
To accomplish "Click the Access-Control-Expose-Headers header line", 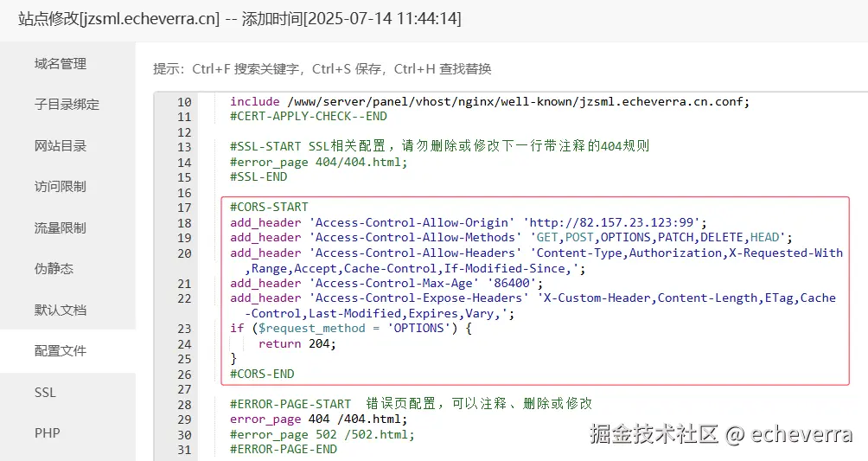I will pyautogui.click(x=533, y=306).
